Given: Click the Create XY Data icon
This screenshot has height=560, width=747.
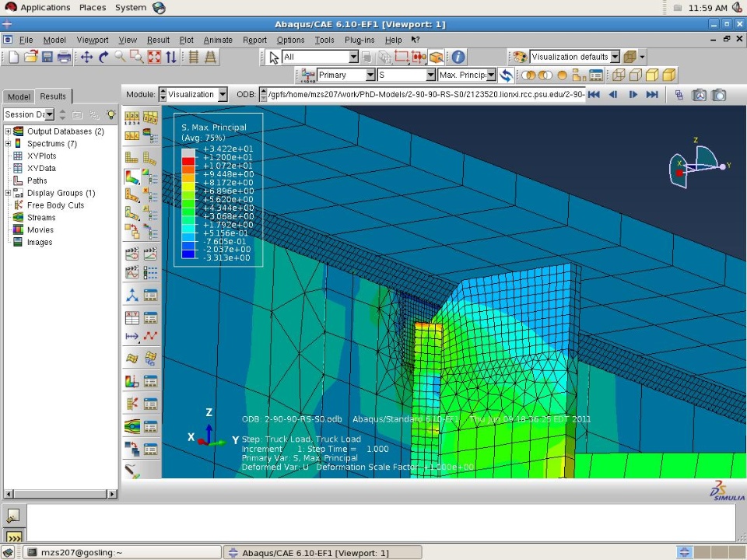Looking at the screenshot, I should point(132,317).
